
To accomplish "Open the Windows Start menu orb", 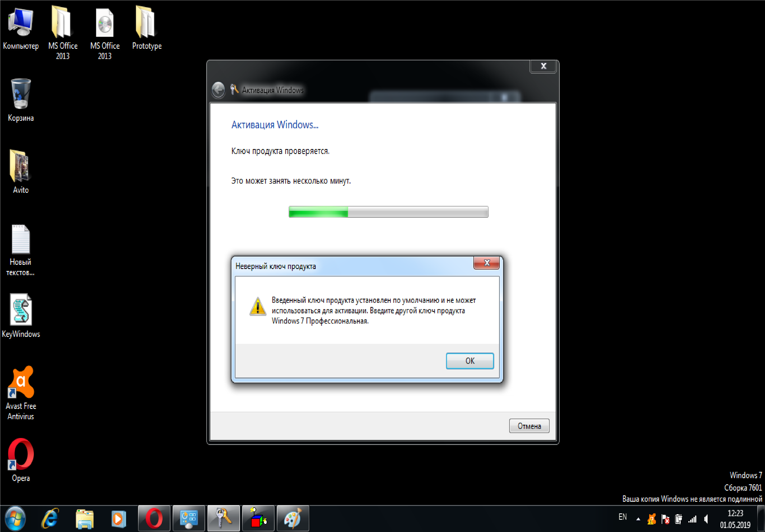I will (x=15, y=519).
